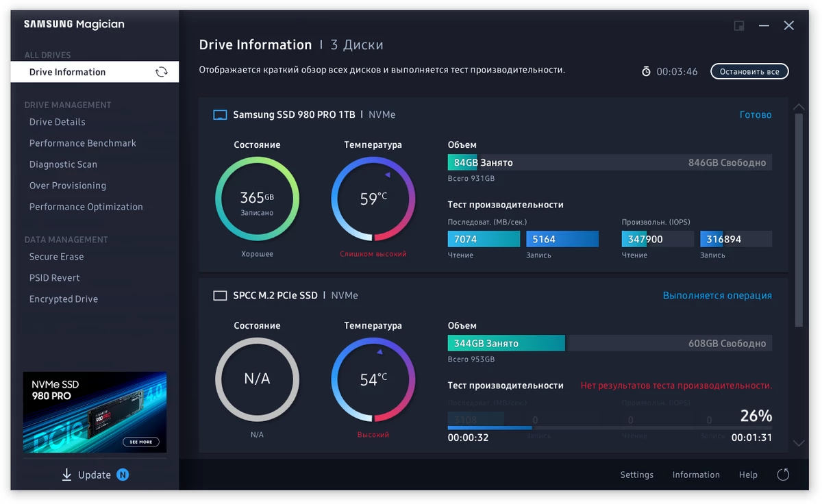Click the Всего 931GB label

471,179
